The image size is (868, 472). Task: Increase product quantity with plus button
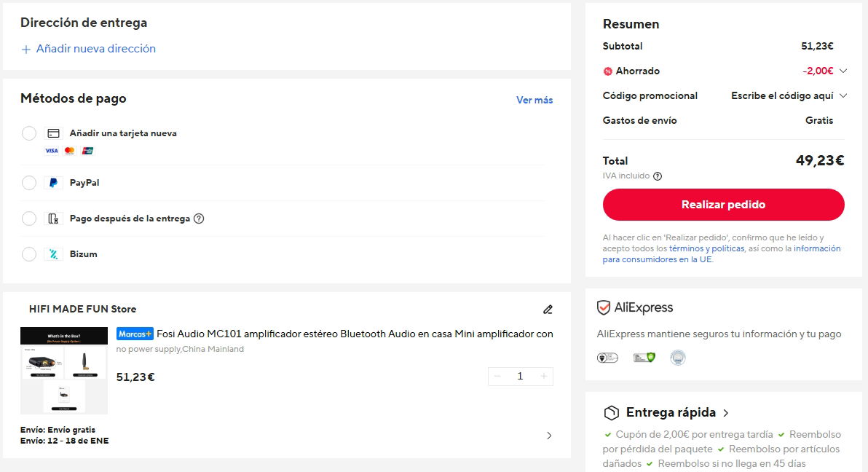[543, 377]
